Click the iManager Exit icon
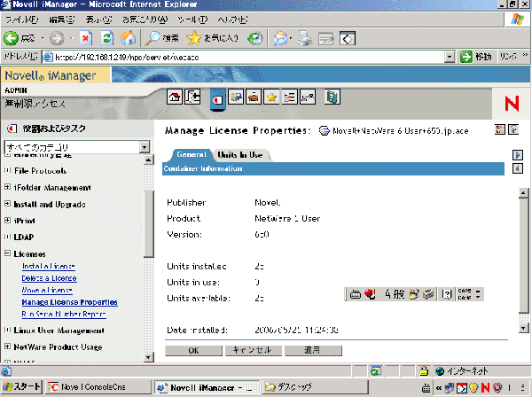 point(192,97)
